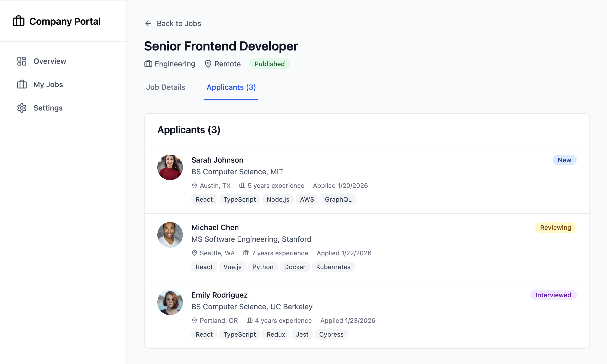Screen dimensions: 607x364
Task: Click the Company Portal briefcase icon
Action: [x=18, y=21]
